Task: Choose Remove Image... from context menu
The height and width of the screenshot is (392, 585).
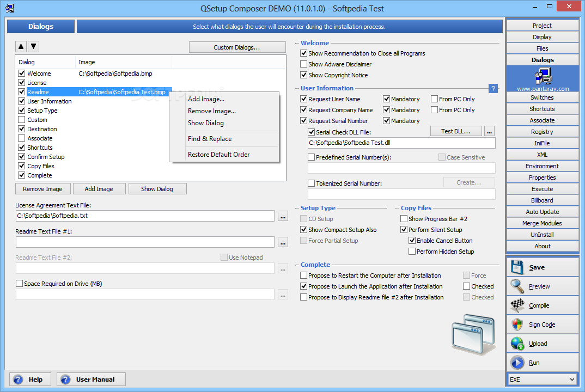Action: [211, 111]
